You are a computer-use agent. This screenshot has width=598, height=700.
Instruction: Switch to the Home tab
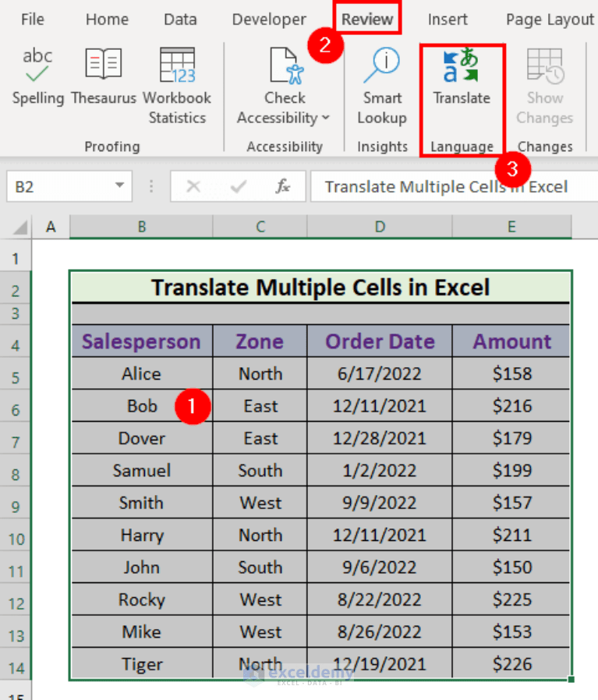point(107,19)
